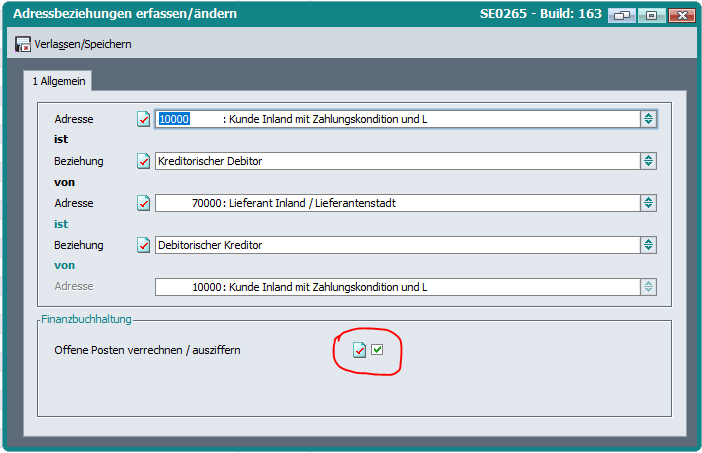The width and height of the screenshot is (702, 453).
Task: Click the edit icon beside 70000 Lieferant address
Action: coord(144,203)
